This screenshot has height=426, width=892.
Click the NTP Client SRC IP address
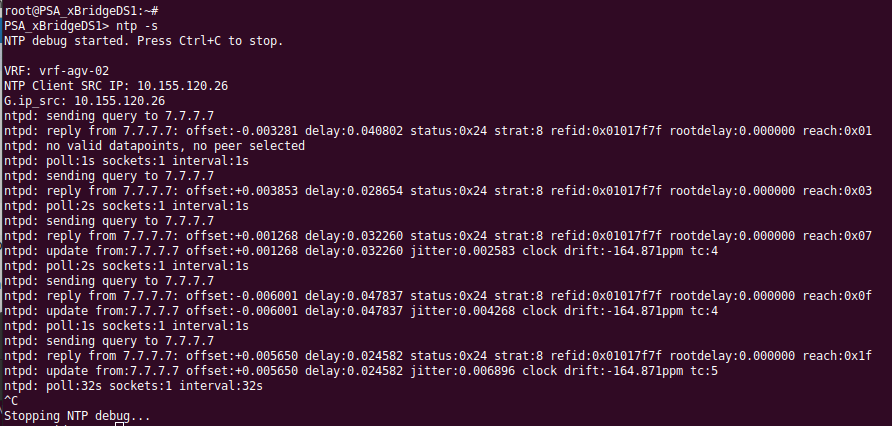183,86
